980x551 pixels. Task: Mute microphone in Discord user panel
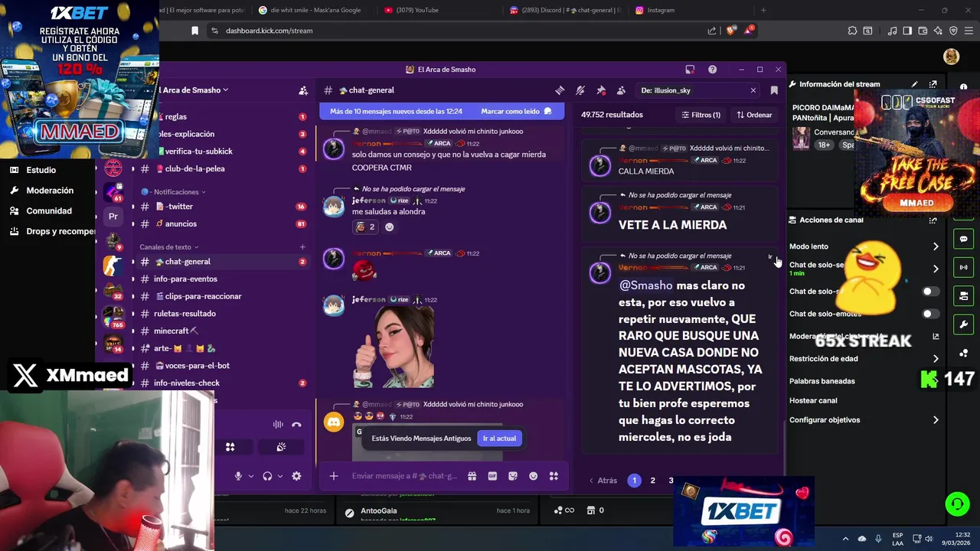[238, 476]
